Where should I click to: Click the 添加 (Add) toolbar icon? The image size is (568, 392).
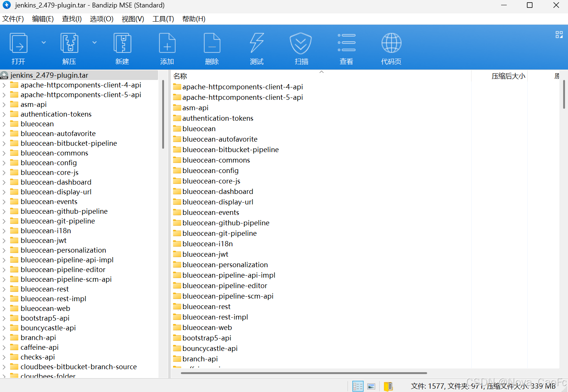click(x=167, y=43)
